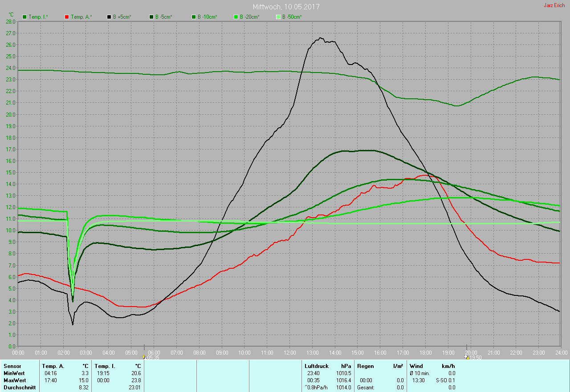The width and height of the screenshot is (570, 392).
Task: Click the red Temp. A.* legend swatch
Action: pyautogui.click(x=67, y=17)
